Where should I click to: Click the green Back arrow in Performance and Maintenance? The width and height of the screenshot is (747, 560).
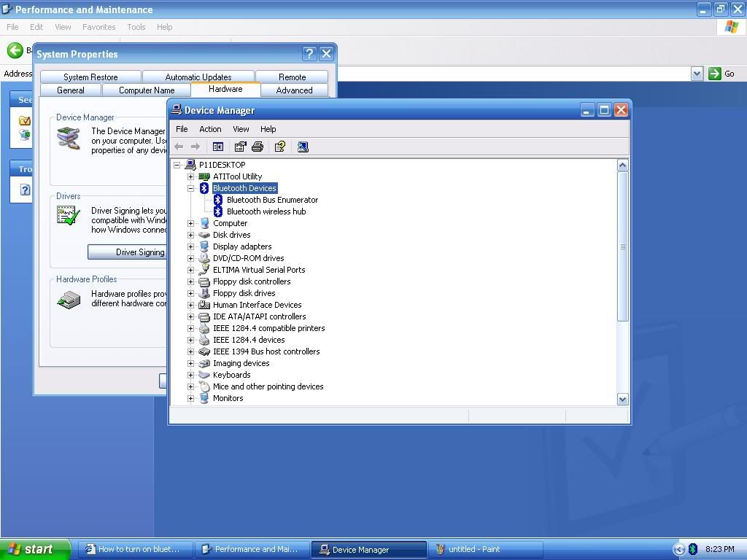tap(15, 50)
